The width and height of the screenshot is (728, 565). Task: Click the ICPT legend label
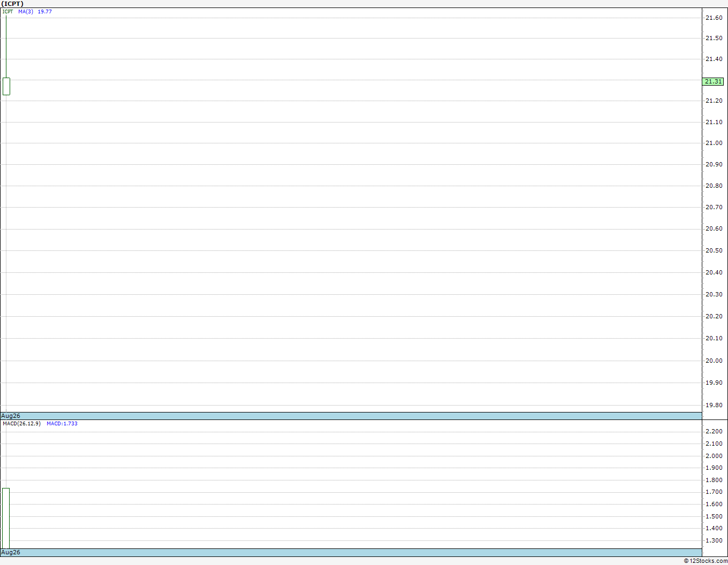pos(8,11)
